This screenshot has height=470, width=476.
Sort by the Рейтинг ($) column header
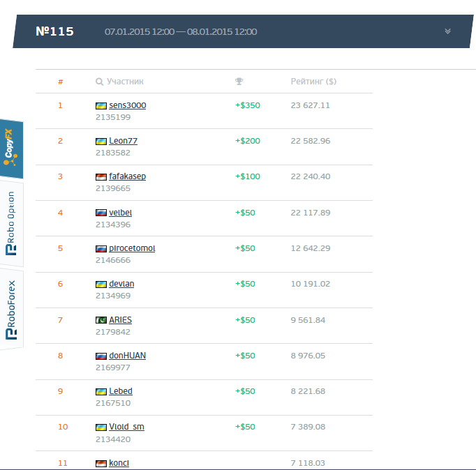coord(313,82)
